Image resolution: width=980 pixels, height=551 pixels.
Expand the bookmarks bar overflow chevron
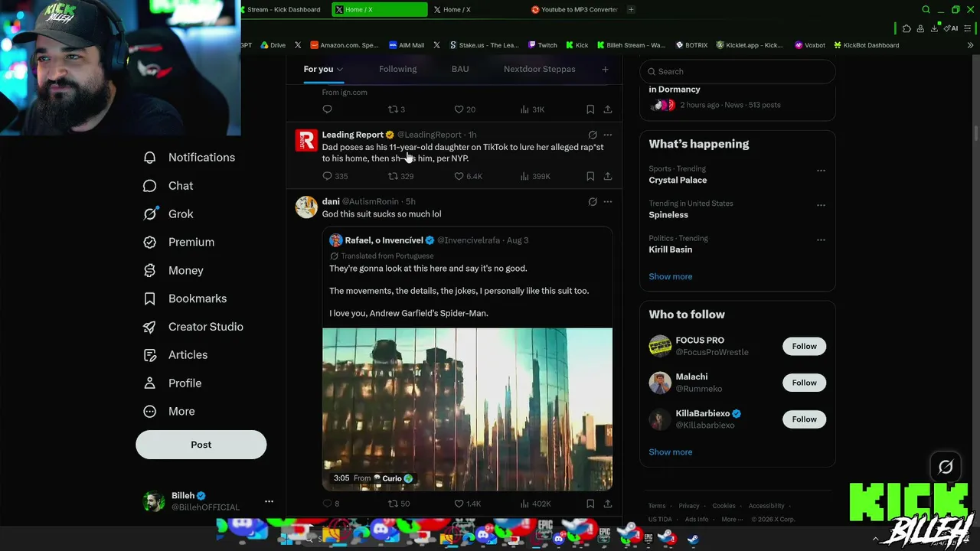click(x=970, y=45)
